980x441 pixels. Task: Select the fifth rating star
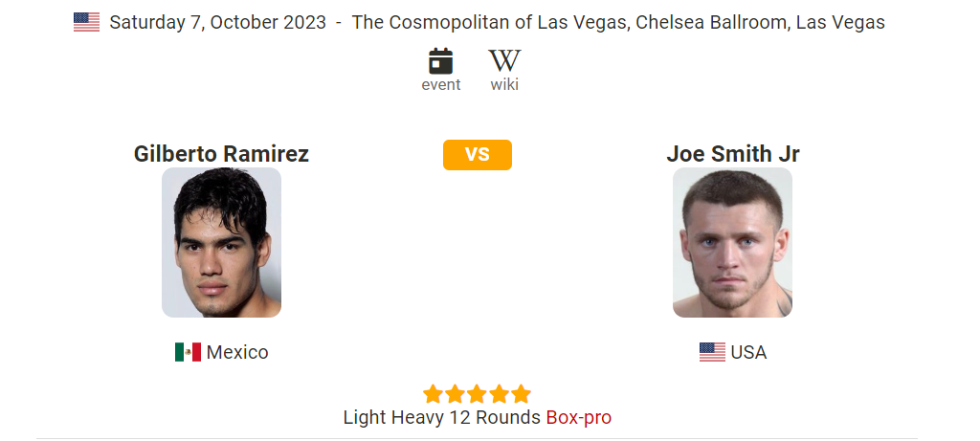coord(521,394)
